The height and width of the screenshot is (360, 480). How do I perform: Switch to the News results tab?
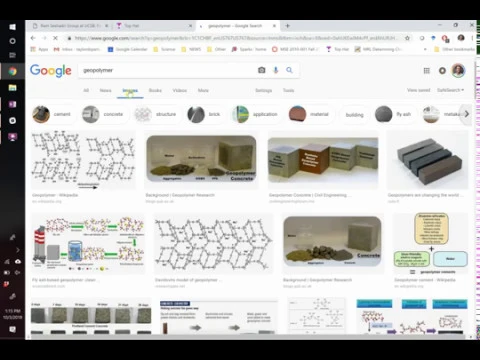point(105,90)
